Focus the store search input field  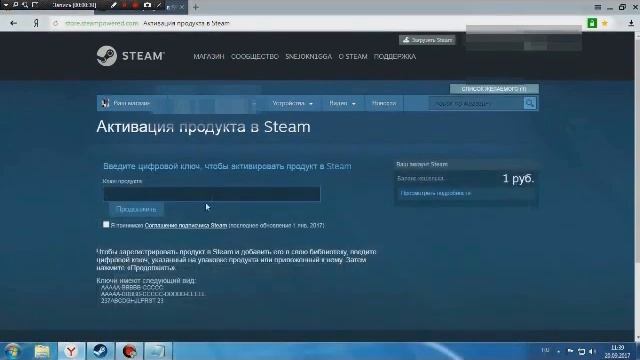pyautogui.click(x=477, y=104)
